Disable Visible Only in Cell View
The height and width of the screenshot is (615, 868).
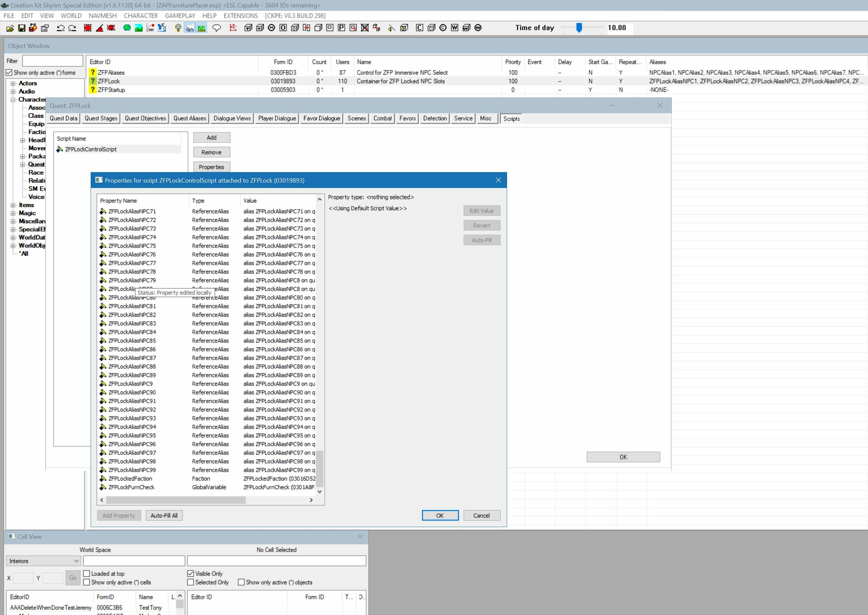[x=191, y=573]
